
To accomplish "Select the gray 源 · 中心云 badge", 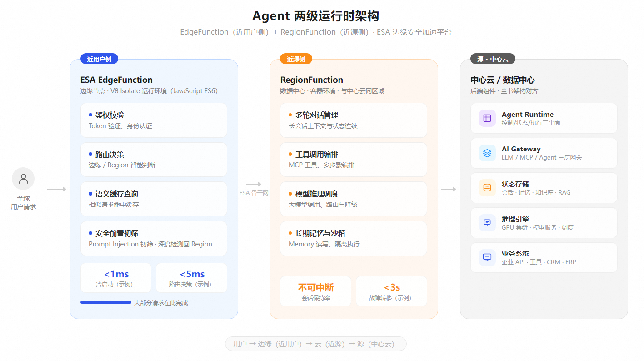I will [x=493, y=59].
